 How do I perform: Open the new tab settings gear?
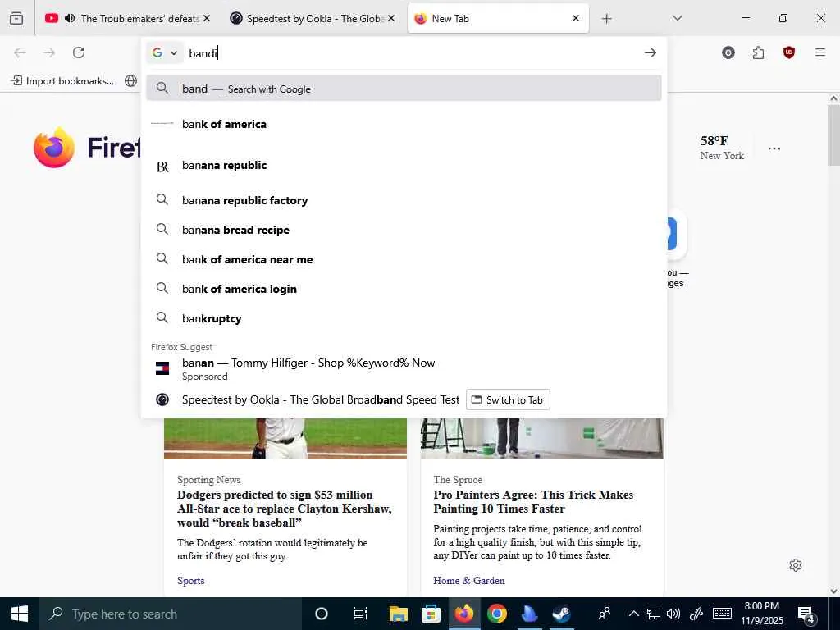[x=796, y=565]
